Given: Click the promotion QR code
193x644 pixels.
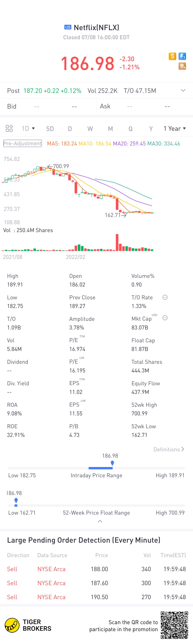Looking at the screenshot, I should point(174,625).
